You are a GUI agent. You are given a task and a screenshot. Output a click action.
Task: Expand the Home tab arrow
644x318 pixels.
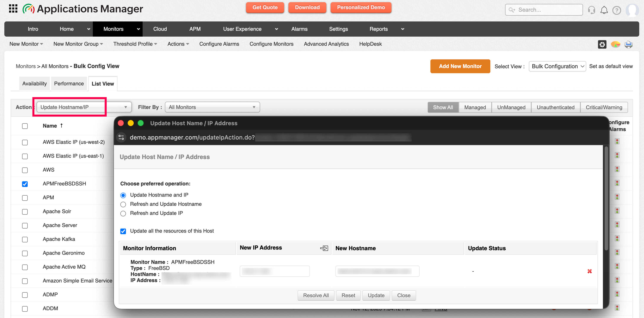89,29
